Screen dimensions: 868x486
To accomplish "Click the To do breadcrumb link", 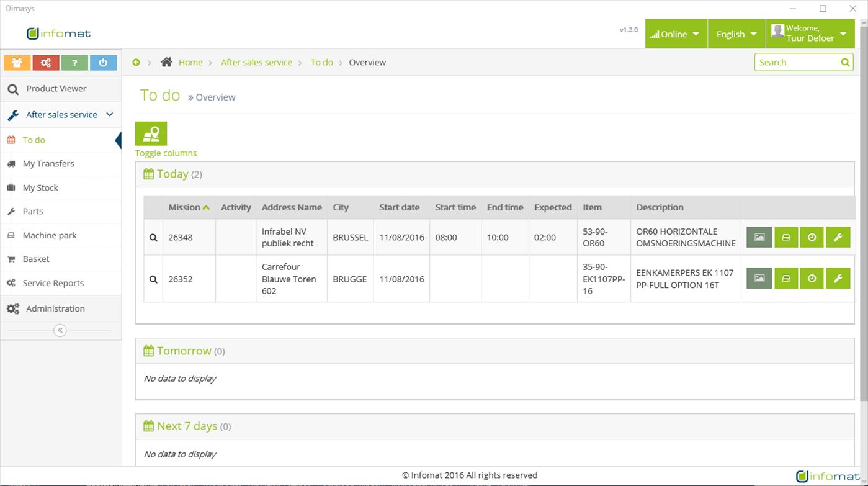I will (x=321, y=62).
